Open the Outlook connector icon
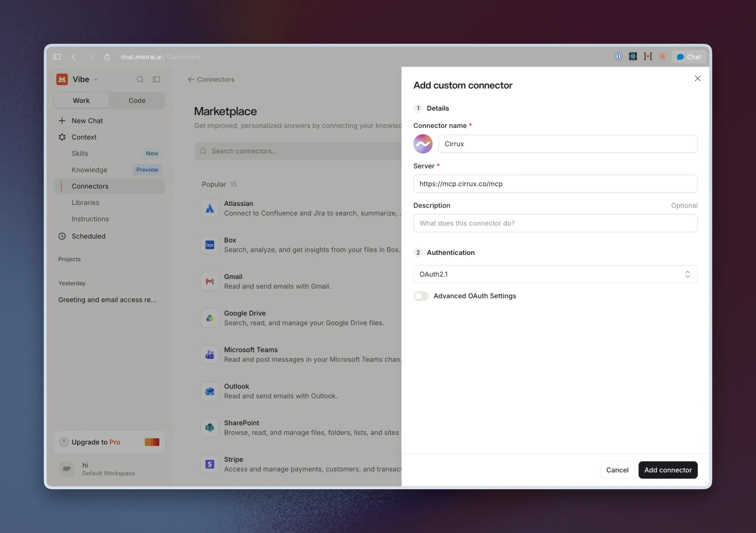 tap(210, 391)
